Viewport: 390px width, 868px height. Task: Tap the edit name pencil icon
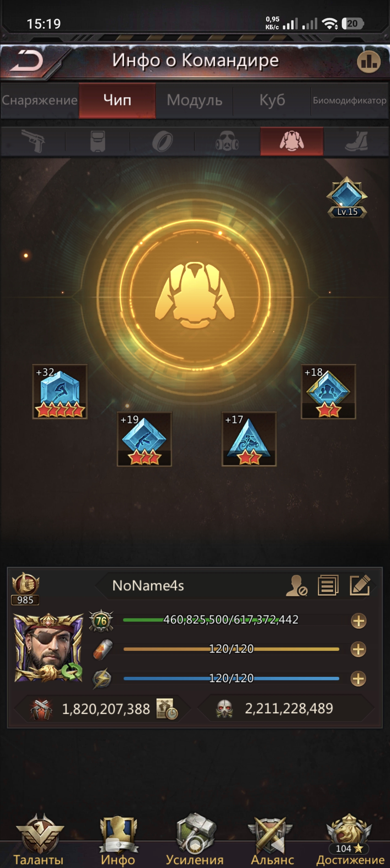[x=360, y=585]
